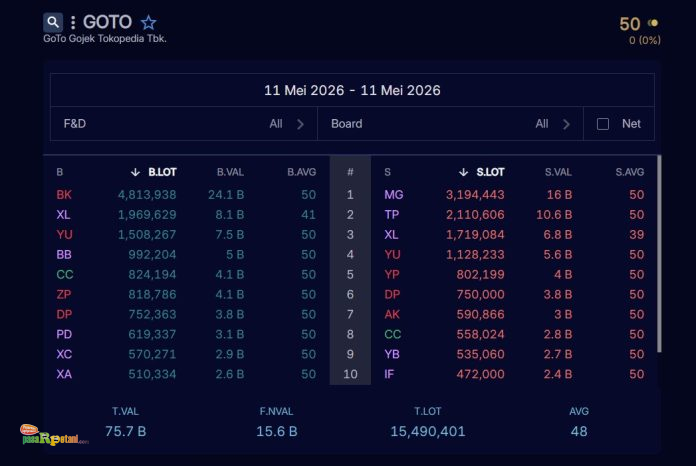Viewport: 696px width, 466px height.
Task: Select buyer broker BK
Action: click(64, 195)
